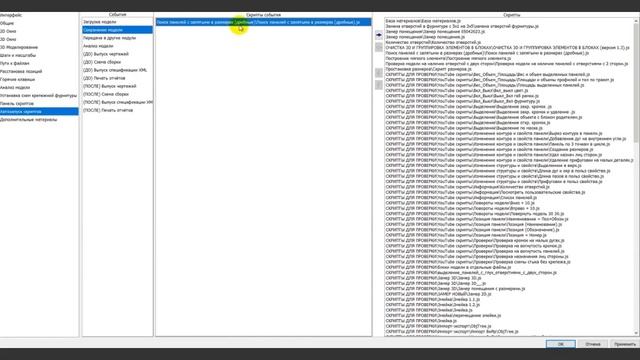Image resolution: width=640 pixels, height=360 pixels.
Task: Open 'Шаги и масштабы' settings
Action: click(18, 55)
